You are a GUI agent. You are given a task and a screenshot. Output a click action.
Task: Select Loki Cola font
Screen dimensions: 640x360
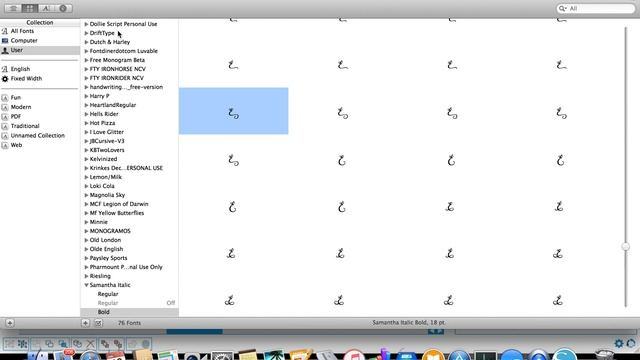coord(102,186)
